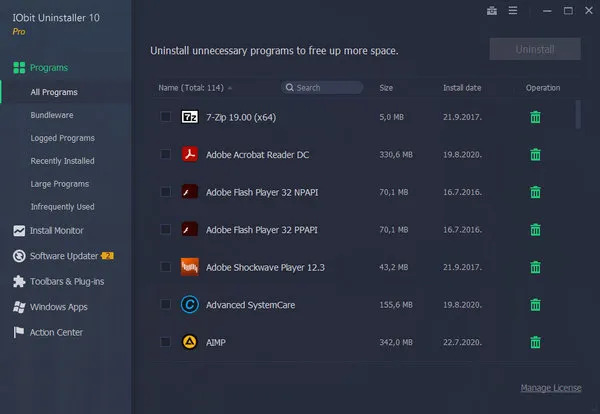
Task: Select the Advanced SystemCare name text
Action: [x=251, y=305]
